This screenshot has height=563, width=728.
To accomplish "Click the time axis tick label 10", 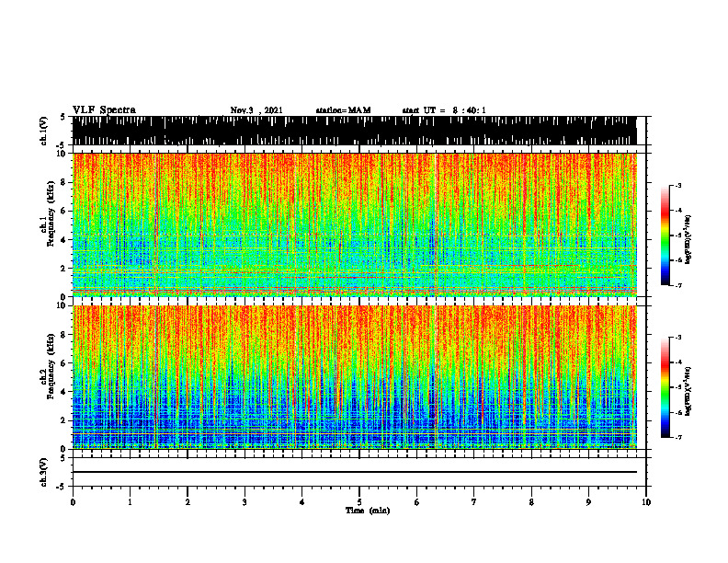I will [x=646, y=502].
